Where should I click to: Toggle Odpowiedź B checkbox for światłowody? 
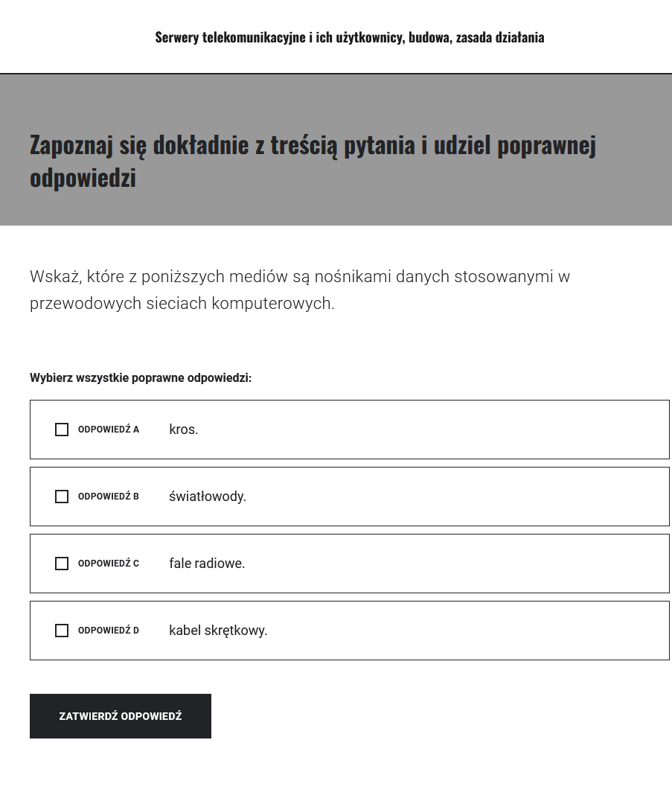(x=62, y=497)
